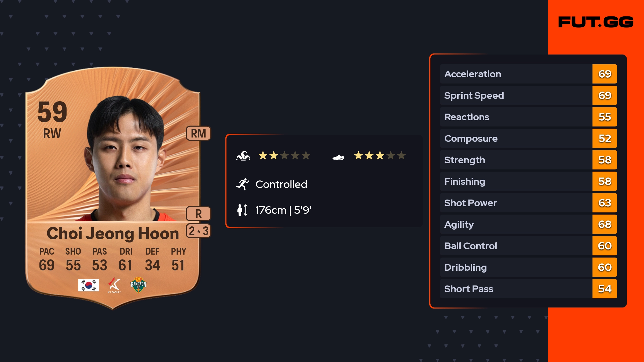Click the Shot Power value 63
This screenshot has width=644, height=362.
click(x=605, y=203)
